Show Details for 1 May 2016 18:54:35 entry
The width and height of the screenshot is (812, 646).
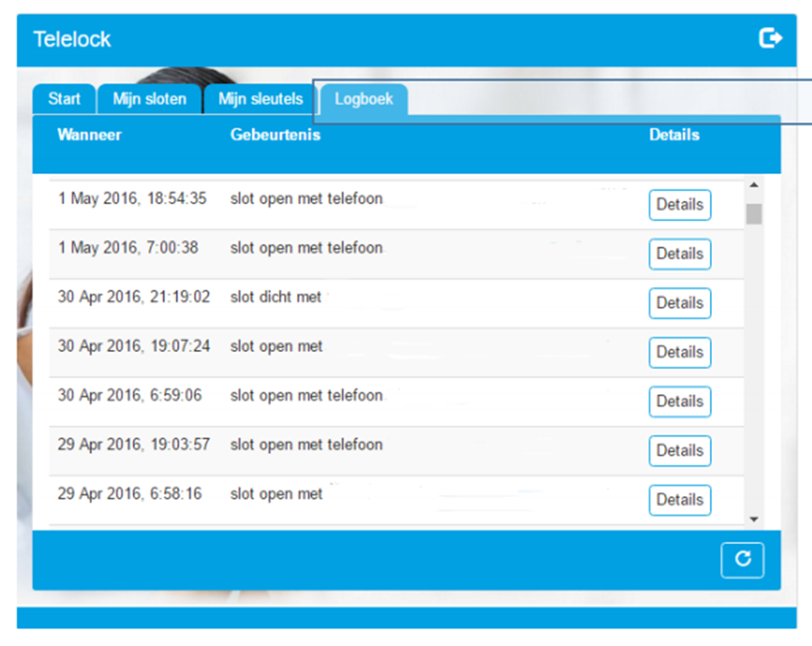(679, 205)
